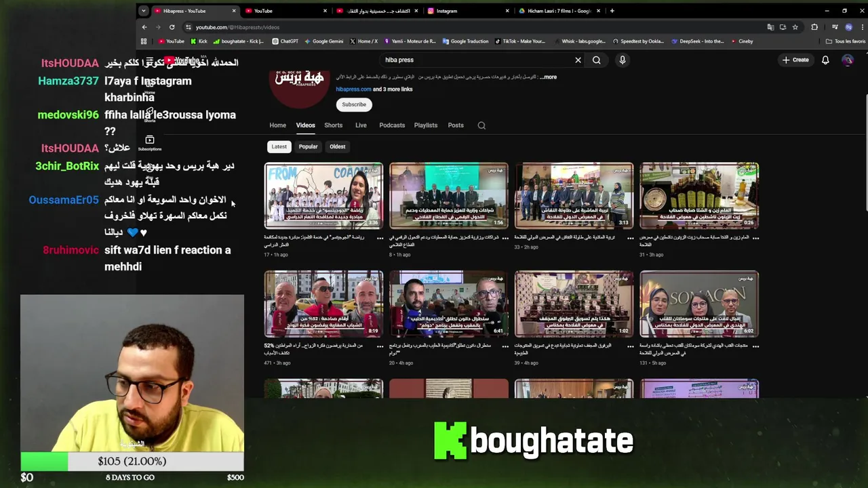Open the Create button menu
Viewport: 868px width, 488px height.
click(x=795, y=60)
